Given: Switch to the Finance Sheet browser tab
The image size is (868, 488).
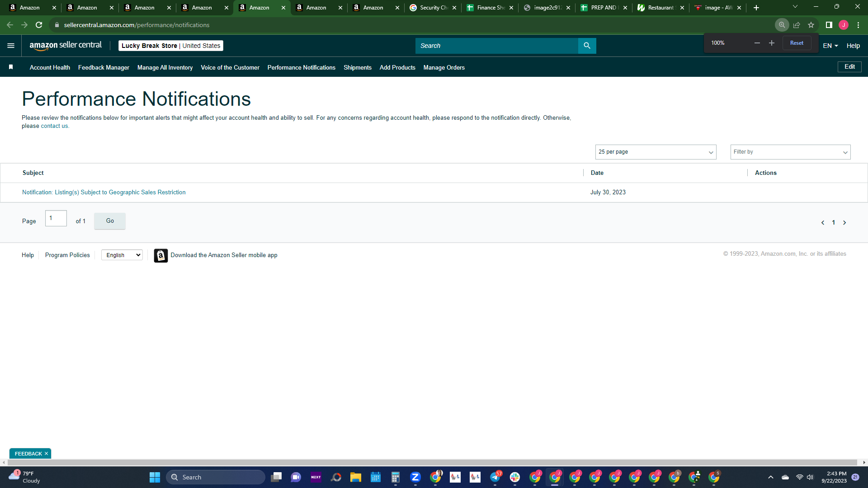Looking at the screenshot, I should point(490,8).
